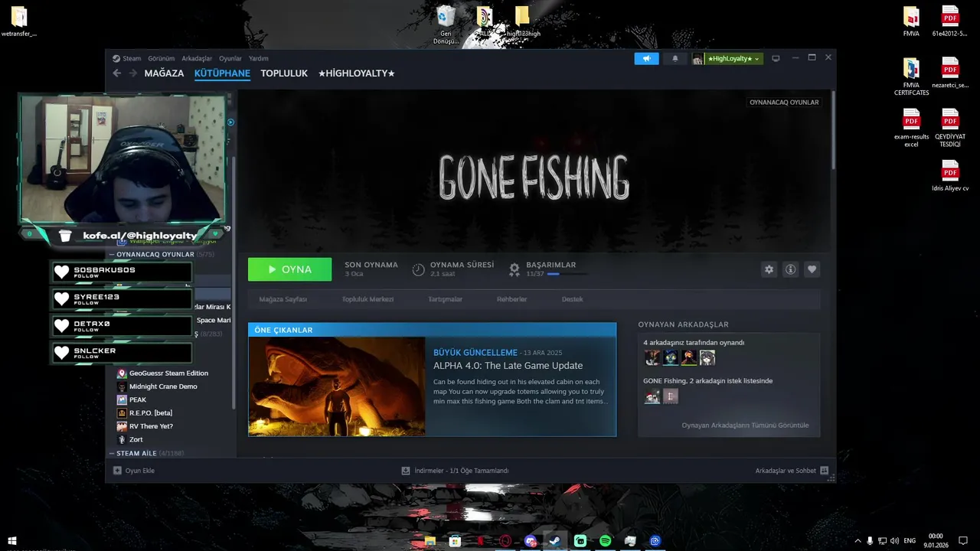Viewport: 980px width, 551px height.
Task: Switch Steam to Big Picture mode icon
Action: (x=776, y=58)
